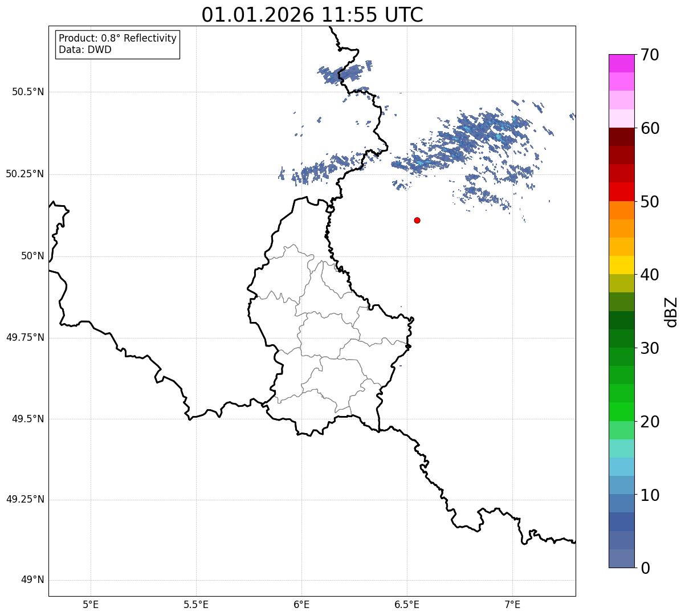Click the 7°E longitude label

512,604
